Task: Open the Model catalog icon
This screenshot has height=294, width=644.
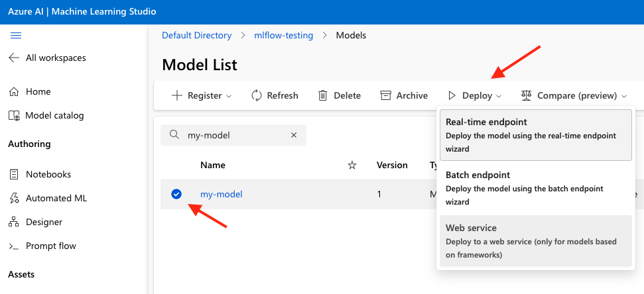Action: tap(14, 116)
